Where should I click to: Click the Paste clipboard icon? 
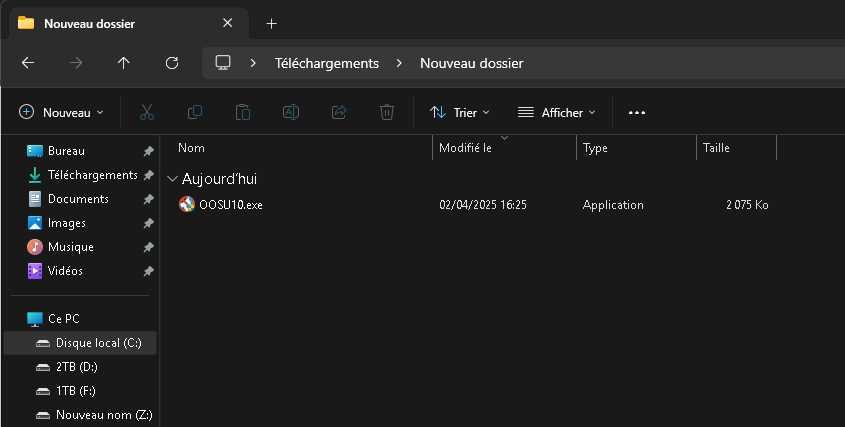[x=243, y=112]
